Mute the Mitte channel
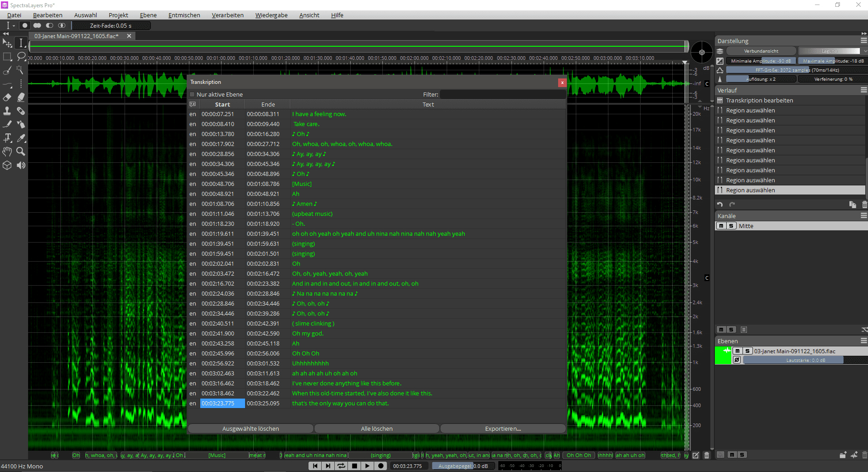The height and width of the screenshot is (472, 868). click(721, 226)
